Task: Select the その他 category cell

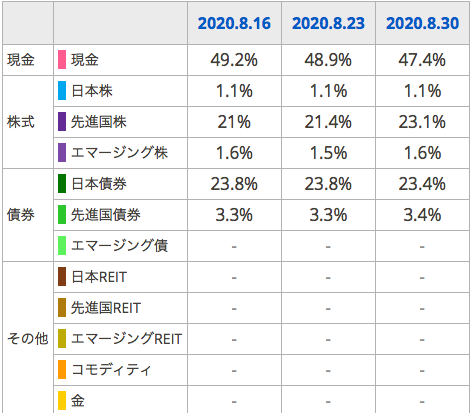Action: click(x=28, y=337)
